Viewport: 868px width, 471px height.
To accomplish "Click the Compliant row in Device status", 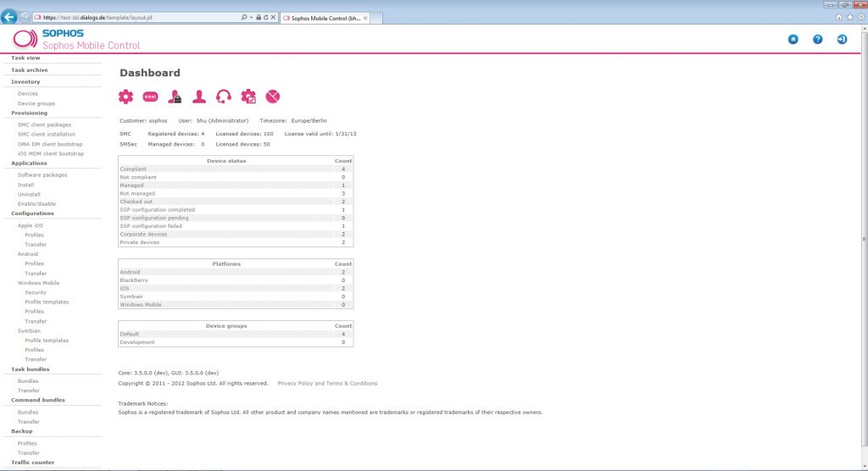I will pyautogui.click(x=236, y=169).
